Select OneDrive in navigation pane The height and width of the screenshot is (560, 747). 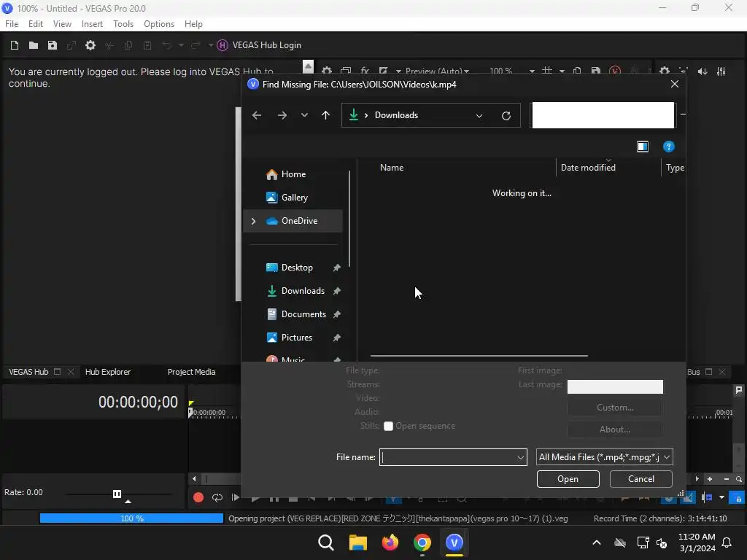(293, 221)
